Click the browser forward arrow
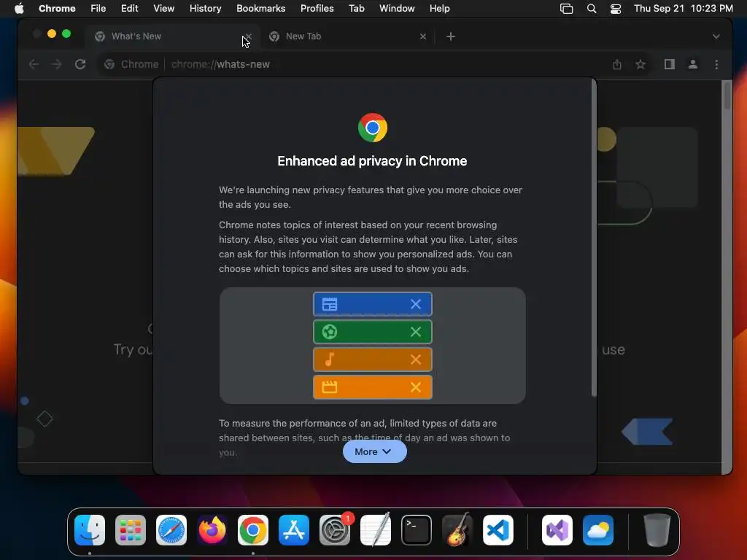 tap(57, 64)
